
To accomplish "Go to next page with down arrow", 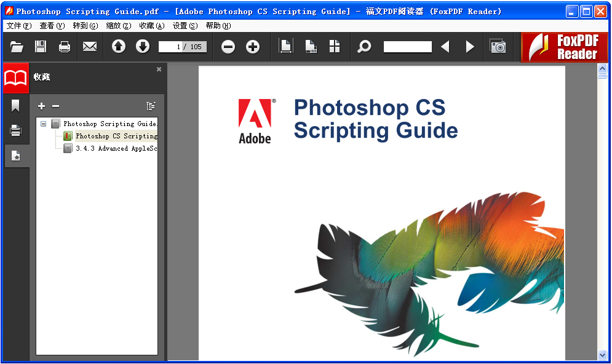I will (x=143, y=47).
